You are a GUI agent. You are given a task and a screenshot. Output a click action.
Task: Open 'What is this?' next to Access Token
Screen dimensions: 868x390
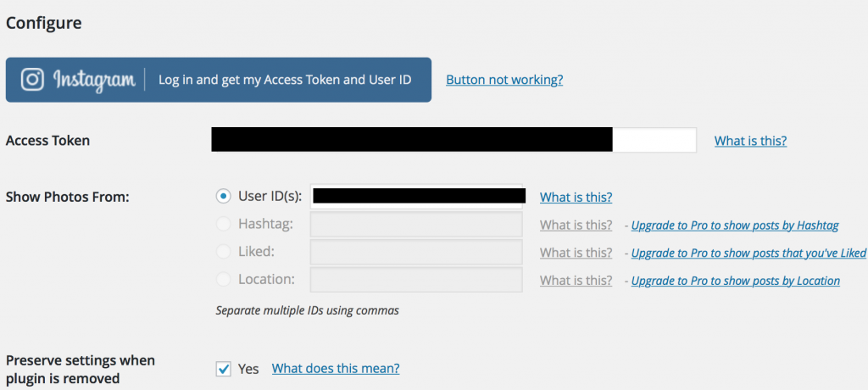coord(750,141)
